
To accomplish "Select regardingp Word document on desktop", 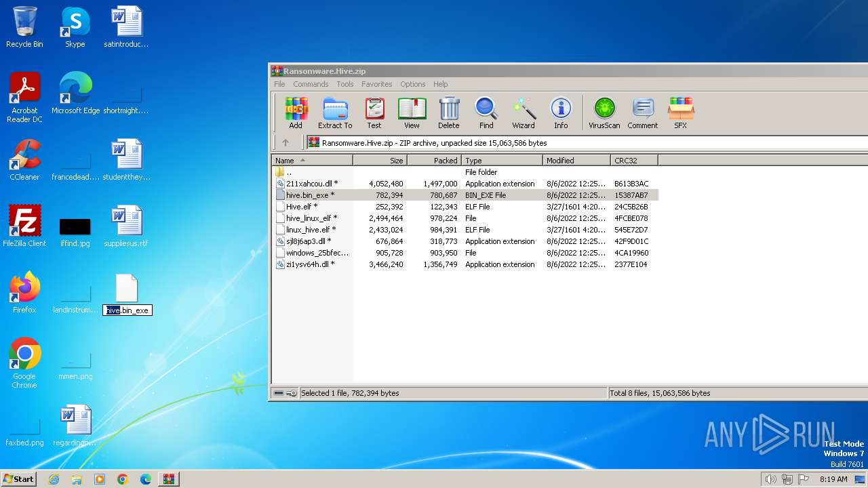I will pos(75,426).
